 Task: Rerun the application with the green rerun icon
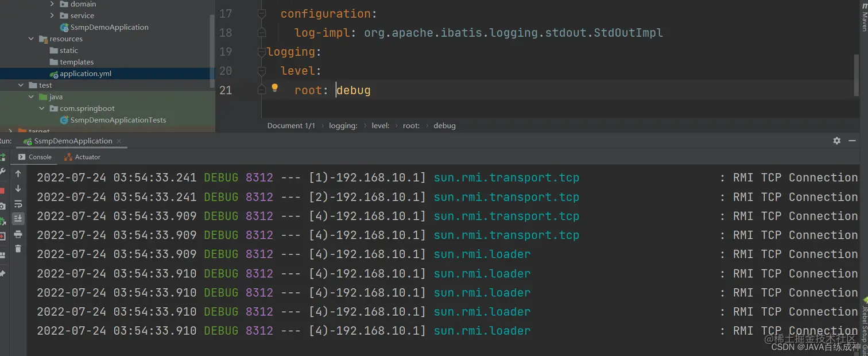point(2,157)
